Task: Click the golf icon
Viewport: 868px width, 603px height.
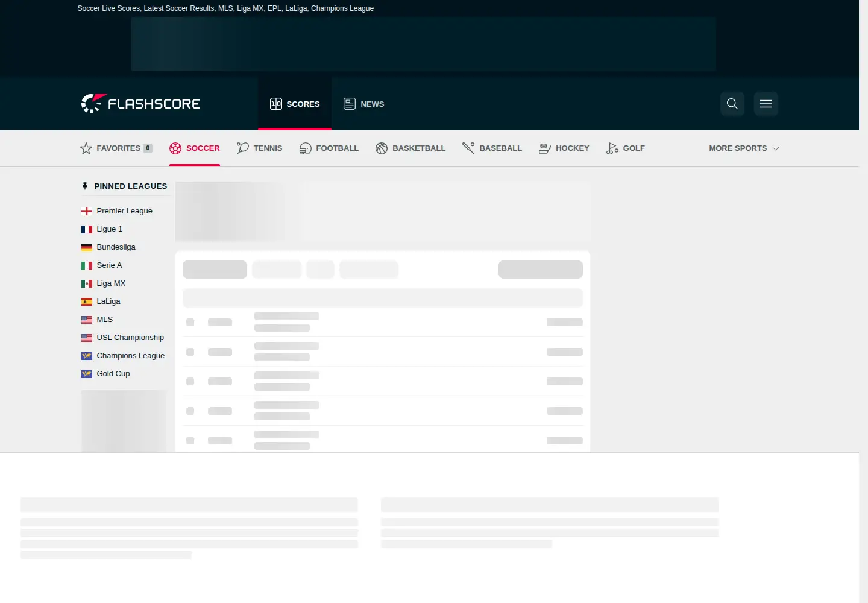Action: [612, 148]
